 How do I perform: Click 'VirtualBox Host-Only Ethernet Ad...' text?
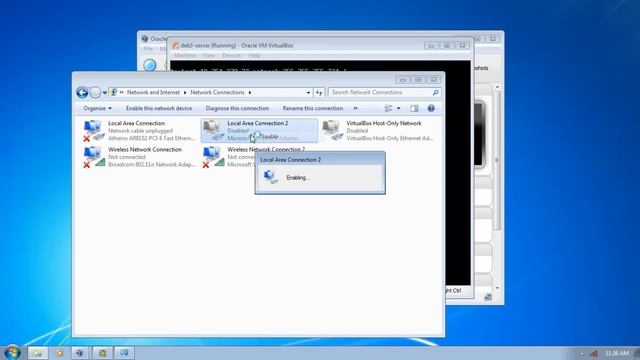pyautogui.click(x=390, y=138)
